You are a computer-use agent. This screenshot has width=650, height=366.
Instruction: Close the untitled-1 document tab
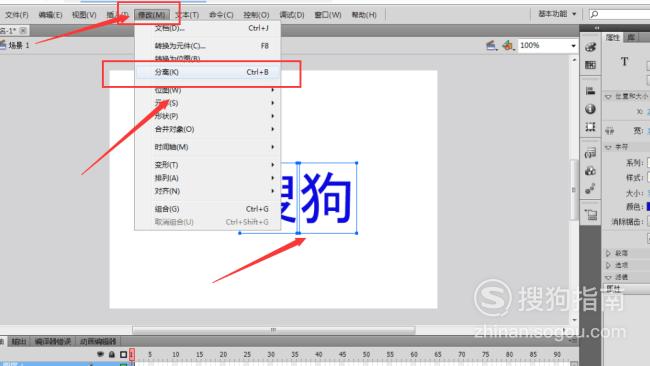coord(23,30)
